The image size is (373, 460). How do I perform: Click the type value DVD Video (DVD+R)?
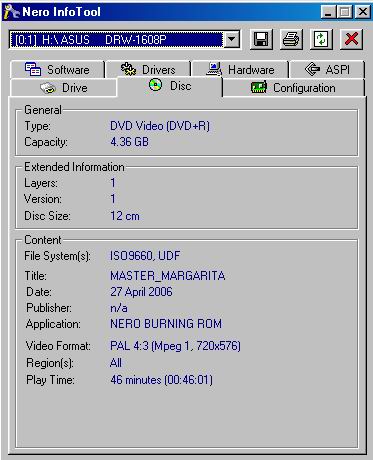[x=160, y=126]
